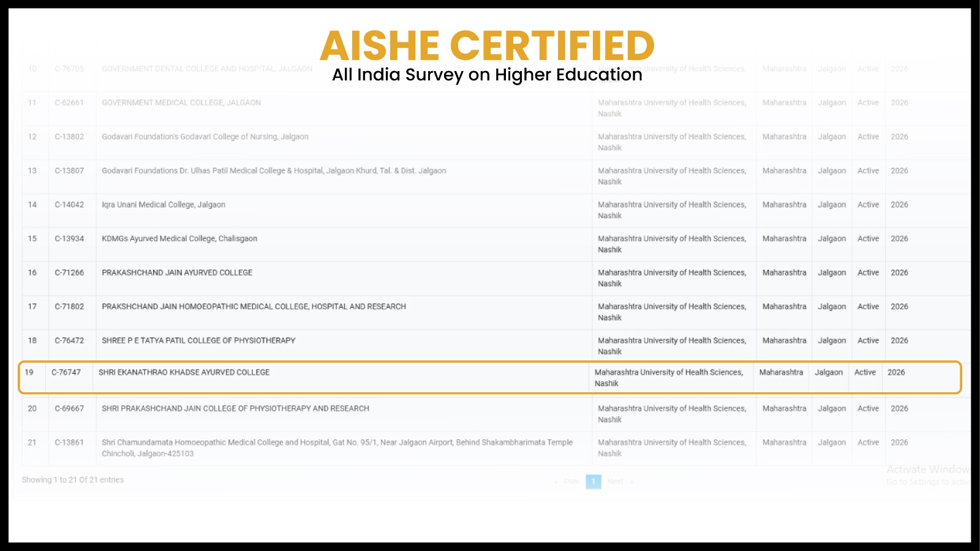Viewport: 980px width, 551px height.
Task: Click KDMGs Ayurved Medical College, Chalisgaon
Action: 179,238
